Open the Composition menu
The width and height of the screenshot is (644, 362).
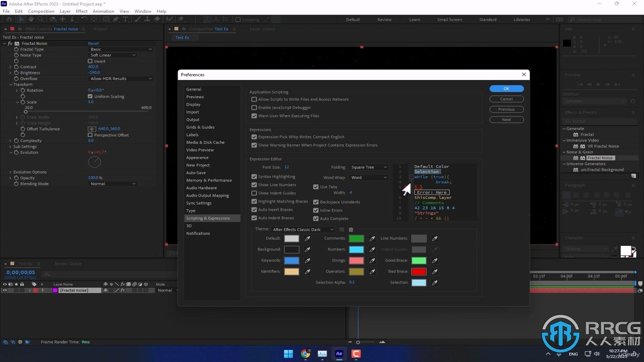[41, 11]
